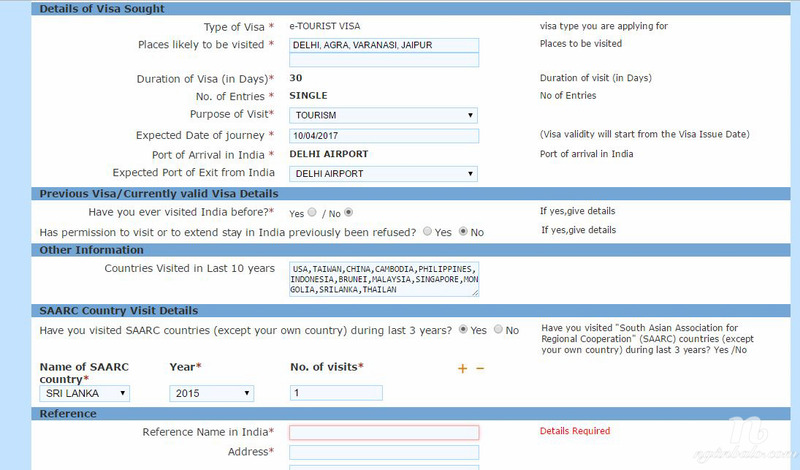
Task: Click the 'Reference' section header
Action: pos(68,414)
